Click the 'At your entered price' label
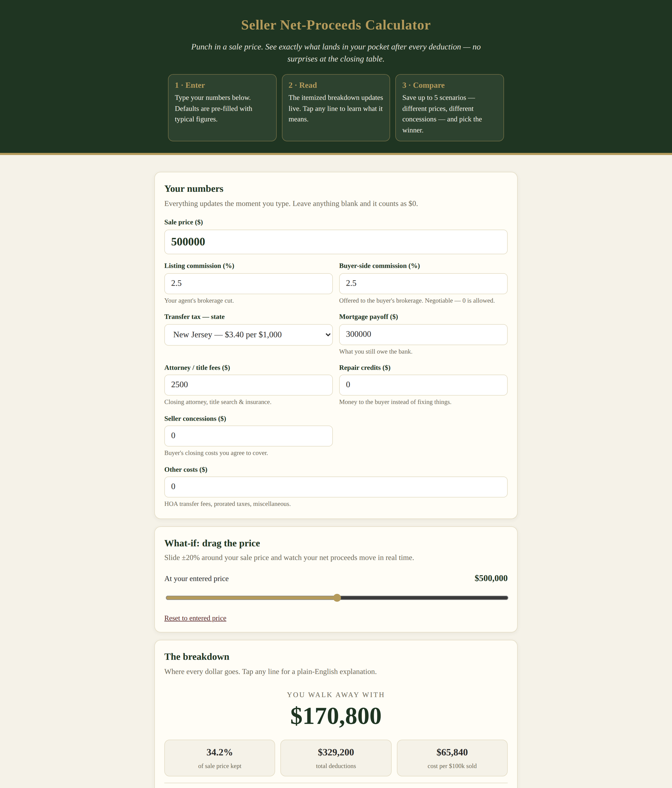Image resolution: width=672 pixels, height=788 pixels. point(196,578)
